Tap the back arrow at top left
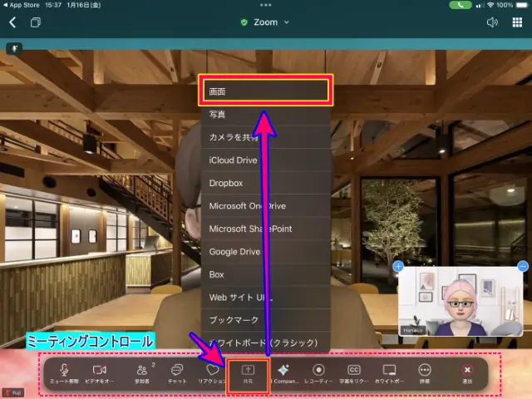Image resolution: width=532 pixels, height=399 pixels. pos(12,22)
